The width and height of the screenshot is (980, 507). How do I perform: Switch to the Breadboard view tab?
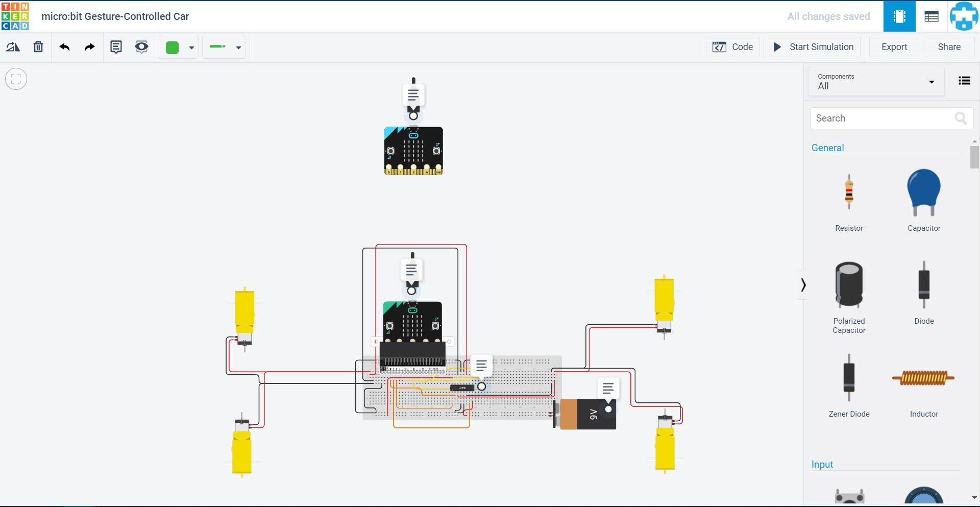[899, 16]
